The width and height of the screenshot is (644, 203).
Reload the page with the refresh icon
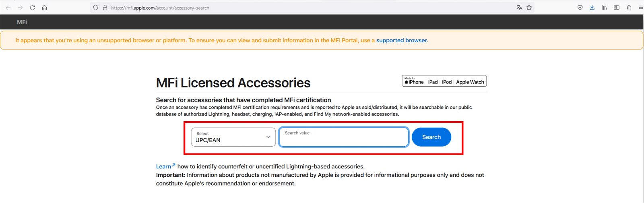tap(32, 8)
